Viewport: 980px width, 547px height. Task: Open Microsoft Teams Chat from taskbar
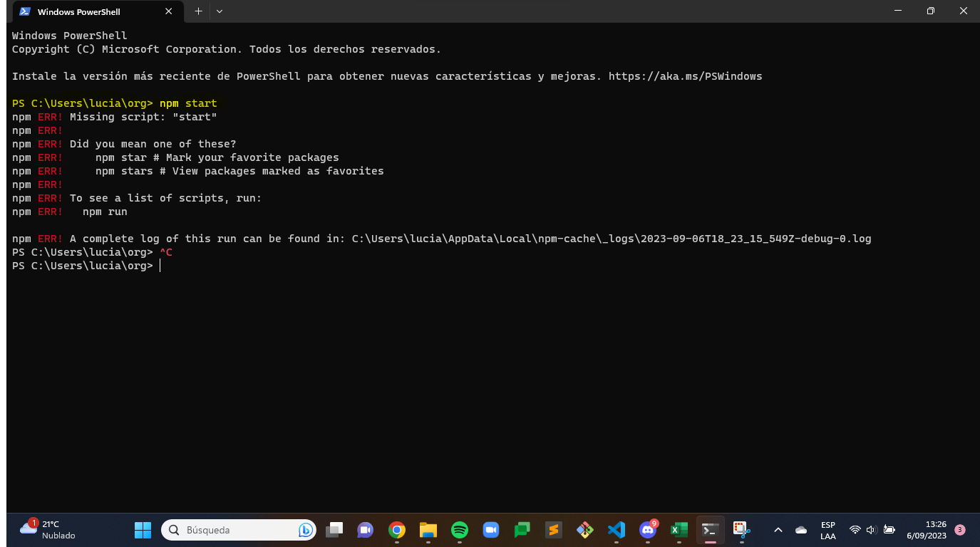click(x=366, y=530)
